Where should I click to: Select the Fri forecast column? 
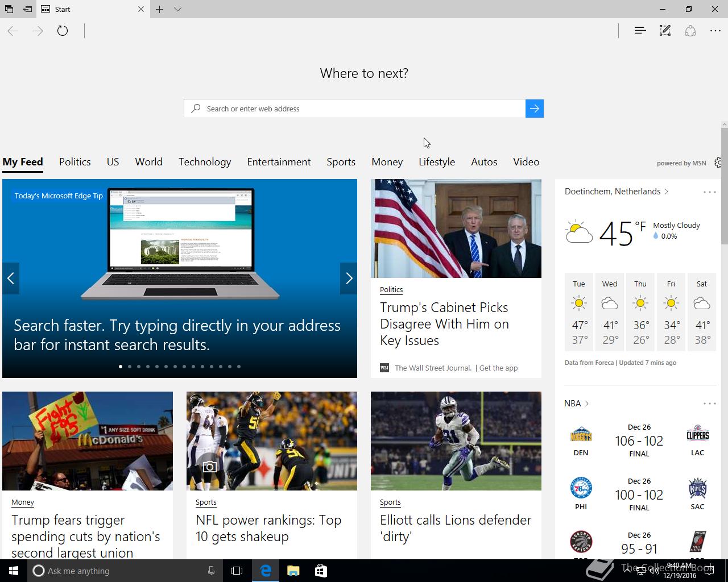[x=671, y=312]
